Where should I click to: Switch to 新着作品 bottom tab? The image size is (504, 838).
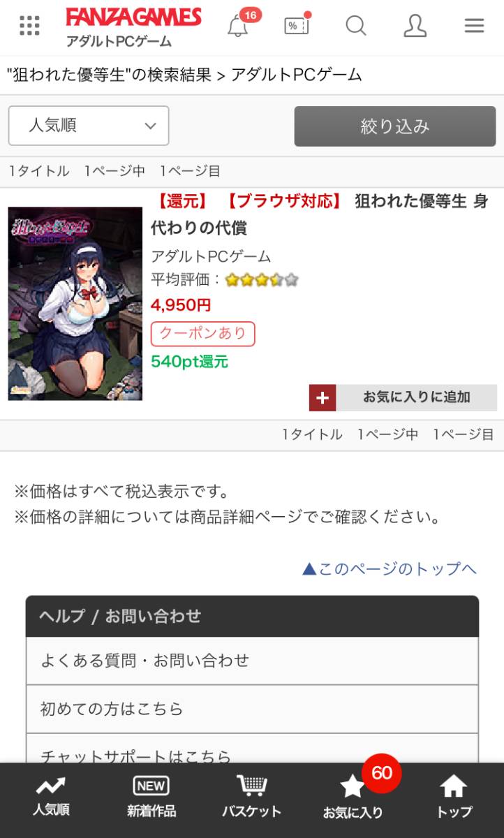click(x=151, y=797)
